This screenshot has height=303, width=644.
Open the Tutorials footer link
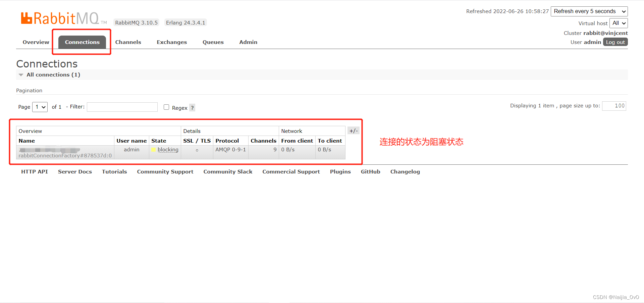coord(114,172)
